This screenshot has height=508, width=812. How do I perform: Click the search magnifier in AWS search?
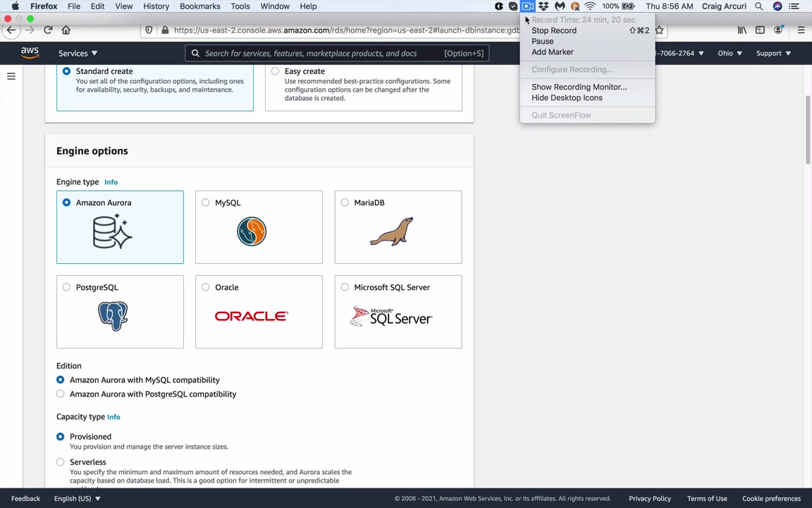[195, 53]
